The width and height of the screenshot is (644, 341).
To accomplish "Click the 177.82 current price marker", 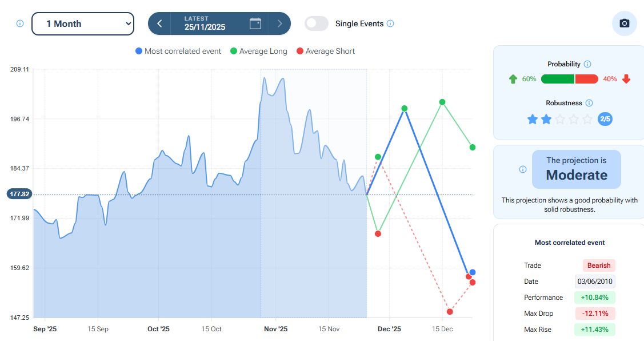I will [x=19, y=194].
